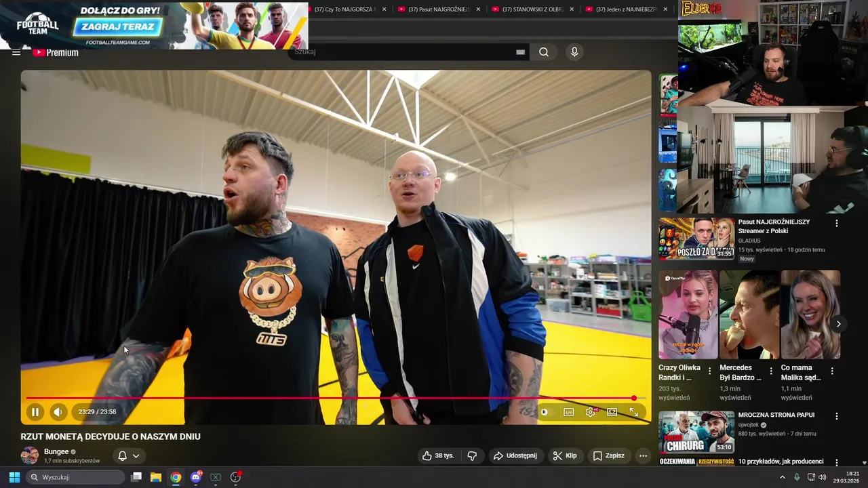
Task: Open the YouTube hamburger guide menu
Action: [x=16, y=52]
